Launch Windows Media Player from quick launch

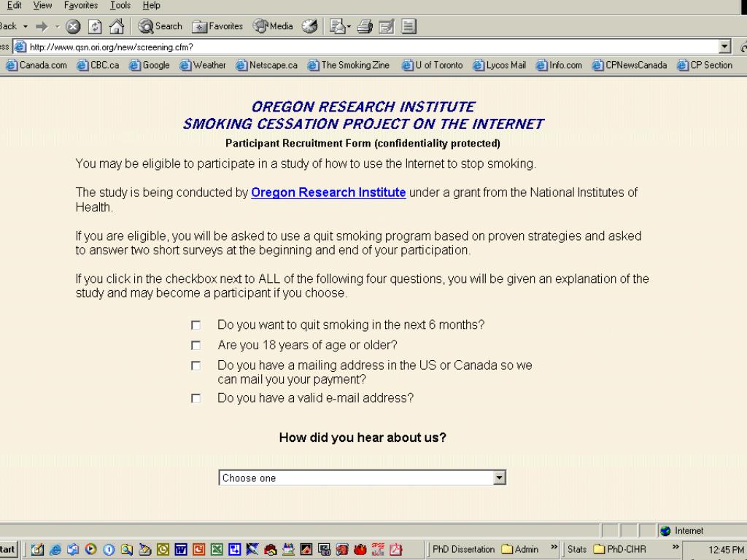coord(91,550)
